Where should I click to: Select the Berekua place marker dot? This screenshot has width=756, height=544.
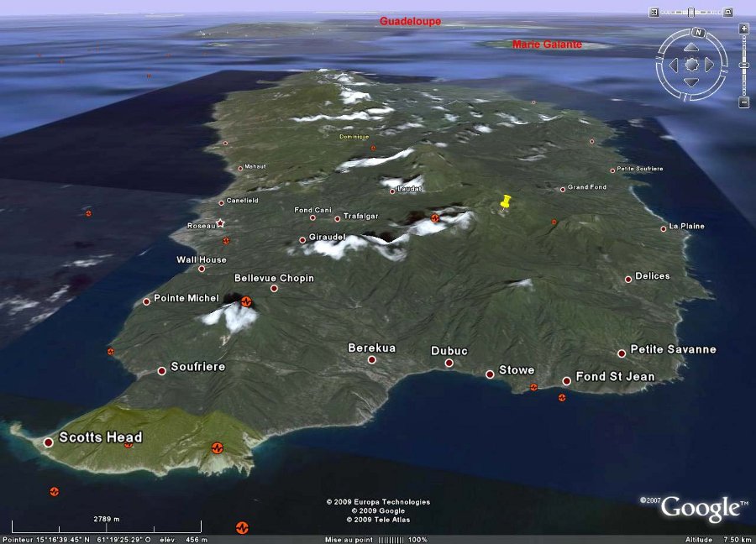pos(372,360)
